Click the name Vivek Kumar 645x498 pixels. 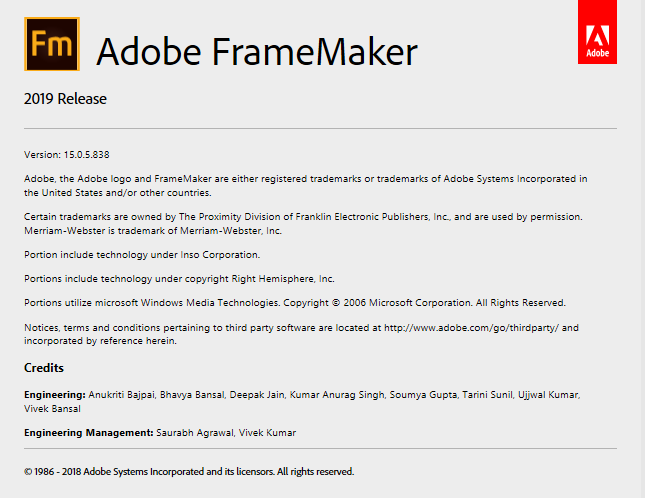267,433
